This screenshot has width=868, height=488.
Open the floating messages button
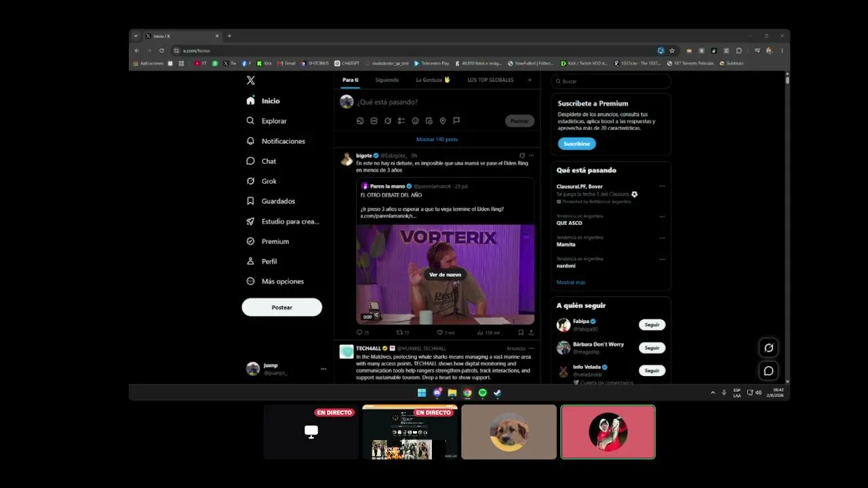768,371
